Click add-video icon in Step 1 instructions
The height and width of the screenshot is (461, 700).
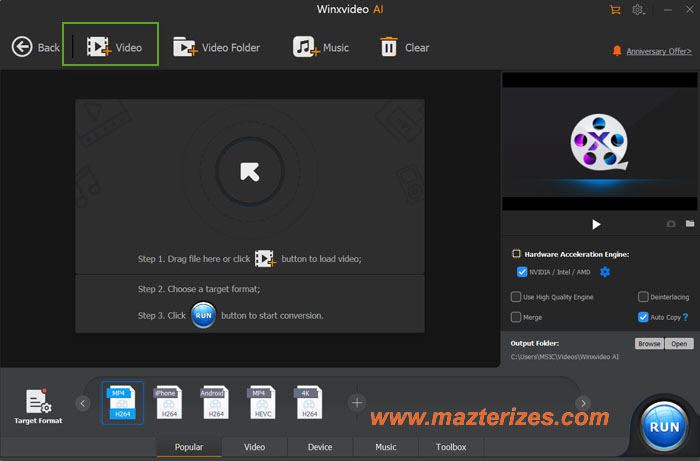(265, 259)
